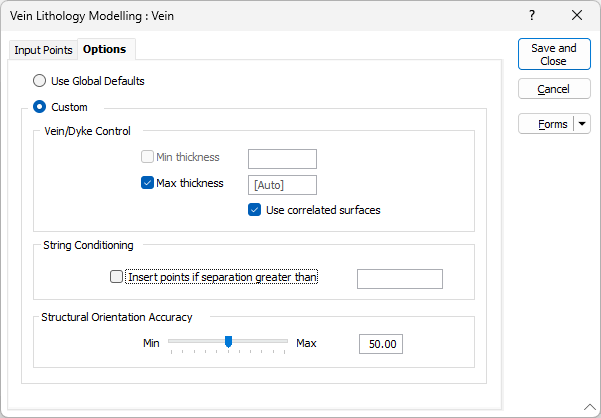The width and height of the screenshot is (601, 418).
Task: Expand the Forms dropdown arrow
Action: click(582, 124)
